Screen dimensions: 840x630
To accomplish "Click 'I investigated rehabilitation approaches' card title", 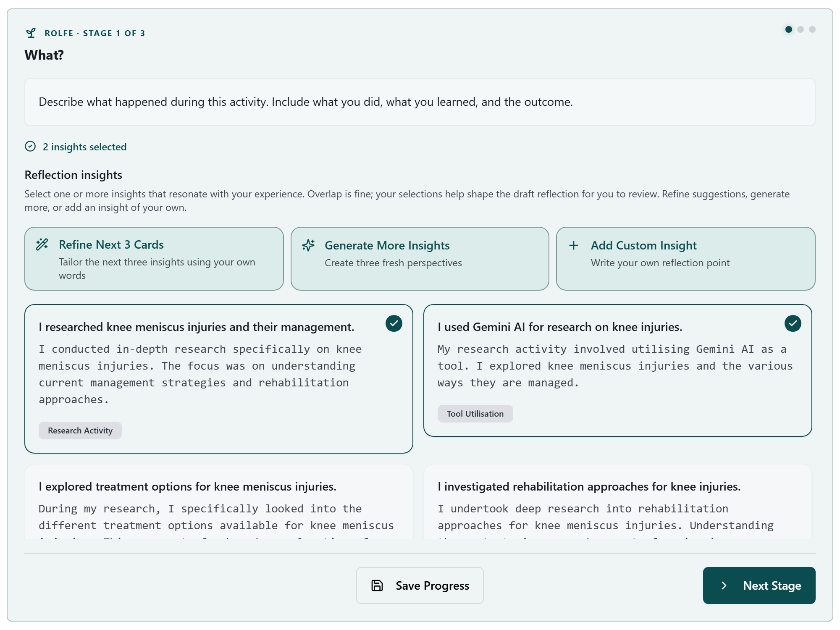I will (x=589, y=486).
